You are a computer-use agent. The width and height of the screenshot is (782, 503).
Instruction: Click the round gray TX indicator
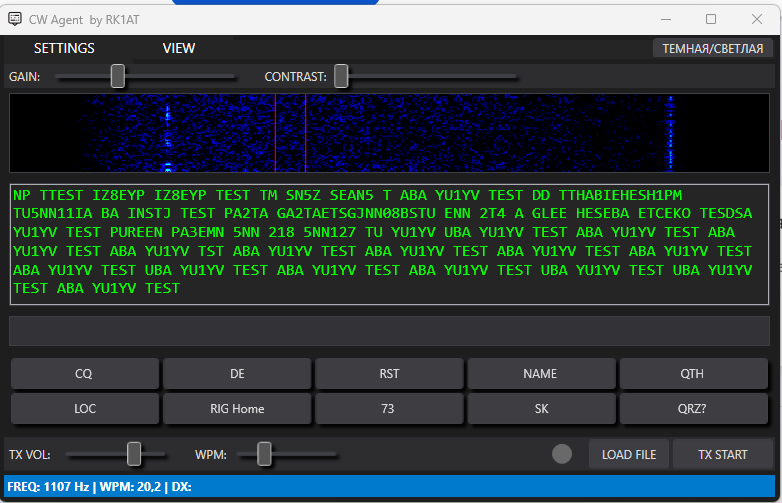pyautogui.click(x=562, y=454)
